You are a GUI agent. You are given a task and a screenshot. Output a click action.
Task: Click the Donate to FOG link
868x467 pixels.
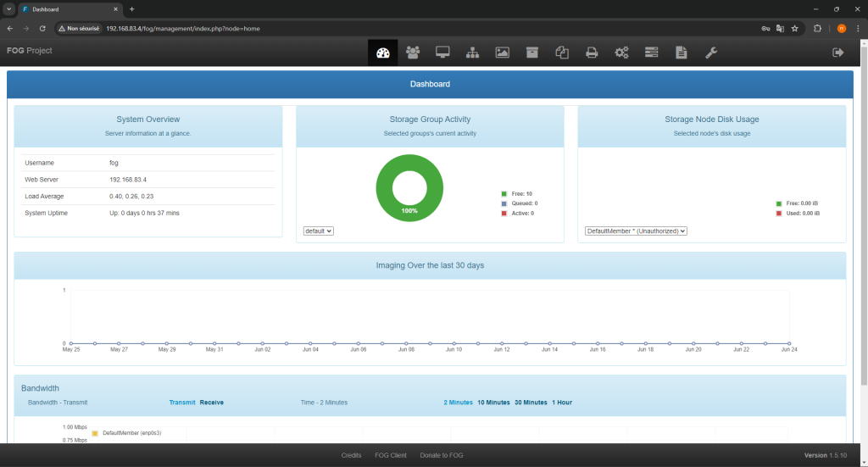[x=442, y=455]
